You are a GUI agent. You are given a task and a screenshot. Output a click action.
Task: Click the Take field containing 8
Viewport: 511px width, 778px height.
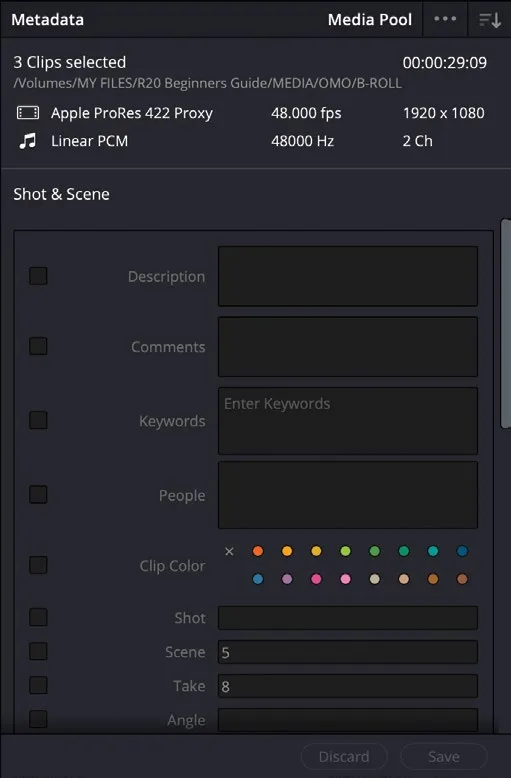(x=348, y=686)
